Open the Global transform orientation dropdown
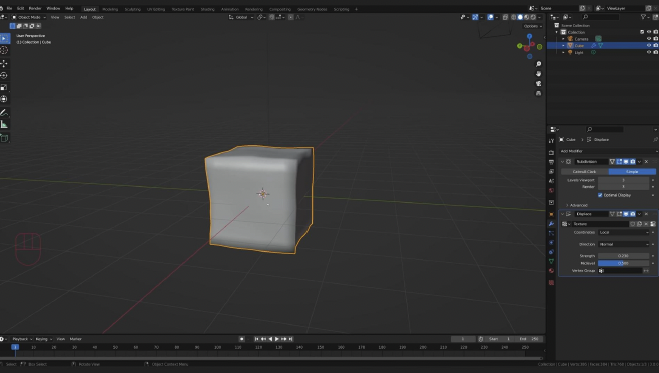This screenshot has width=659, height=373. click(x=241, y=17)
